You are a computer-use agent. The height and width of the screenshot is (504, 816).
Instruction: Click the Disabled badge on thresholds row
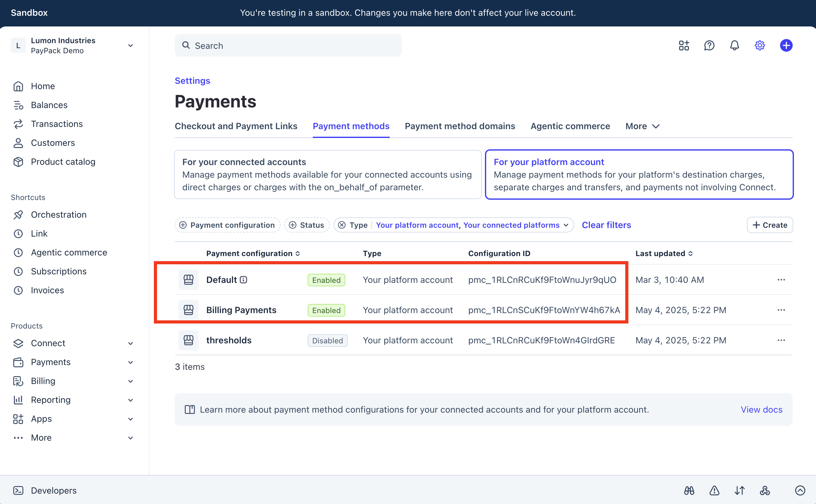pyautogui.click(x=327, y=340)
